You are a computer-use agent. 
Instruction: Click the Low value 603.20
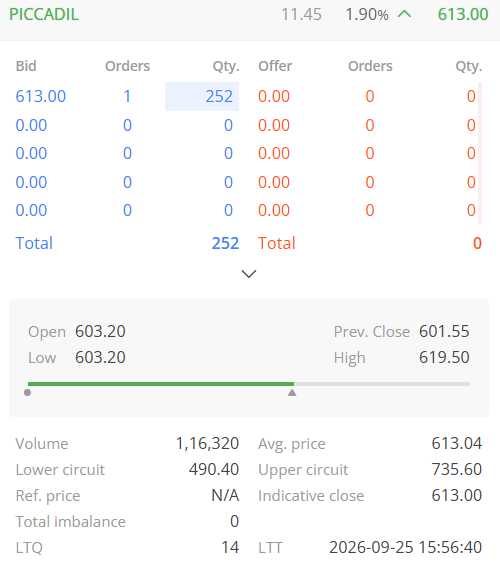[100, 357]
